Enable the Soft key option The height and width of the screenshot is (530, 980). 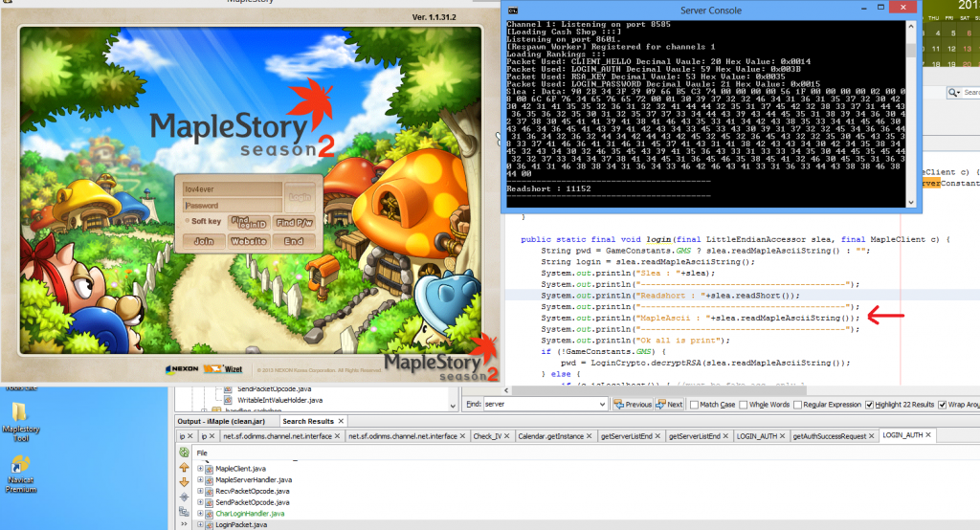coord(187,221)
